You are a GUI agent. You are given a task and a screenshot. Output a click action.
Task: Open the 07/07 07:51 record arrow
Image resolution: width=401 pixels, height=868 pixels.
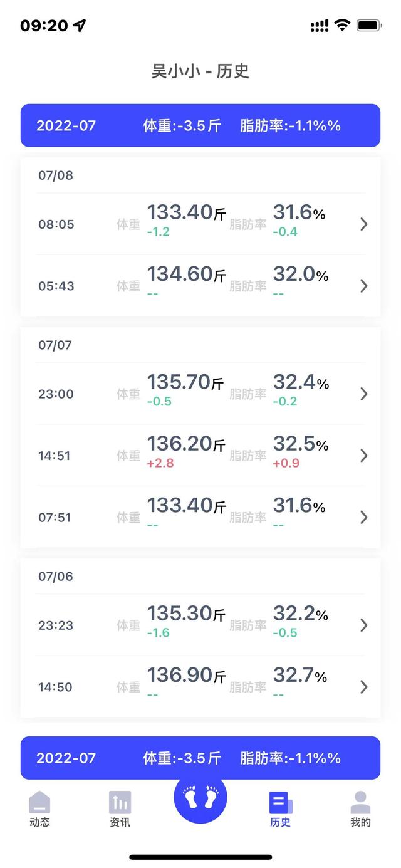(363, 517)
